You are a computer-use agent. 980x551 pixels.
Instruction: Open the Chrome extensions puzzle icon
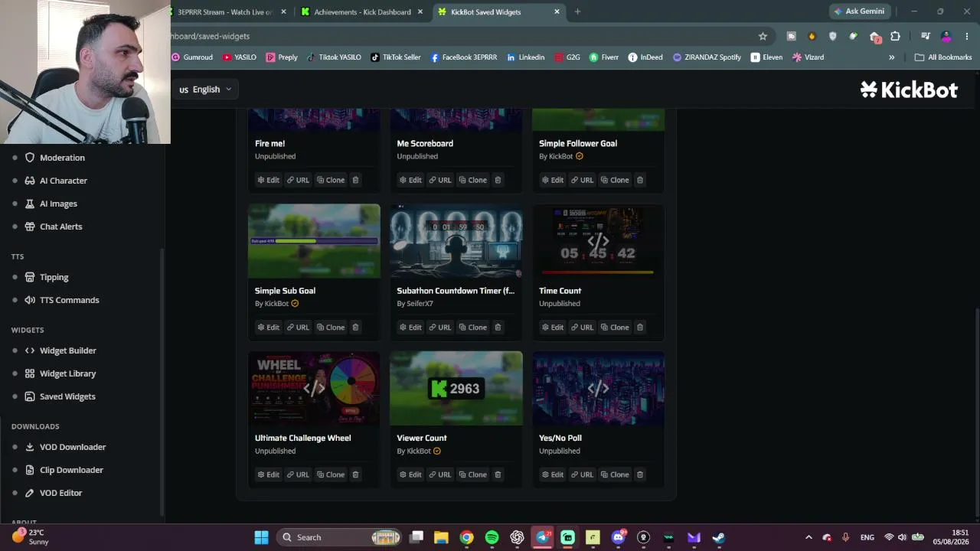(x=895, y=36)
